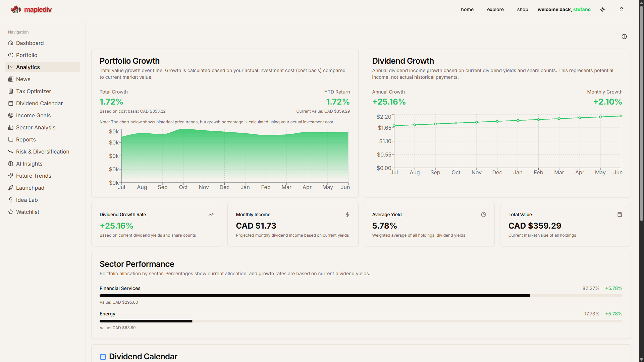
Task: Switch to the shop section
Action: pyautogui.click(x=522, y=9)
